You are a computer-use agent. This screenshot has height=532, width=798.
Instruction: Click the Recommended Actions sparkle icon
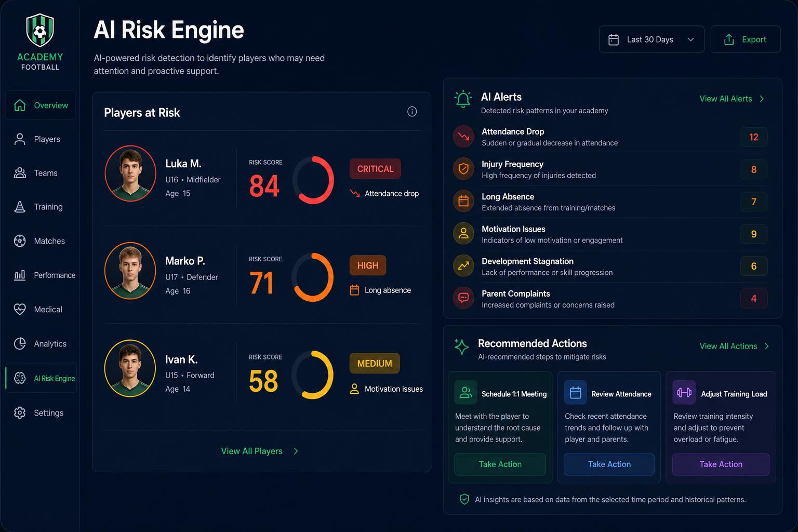coord(461,347)
